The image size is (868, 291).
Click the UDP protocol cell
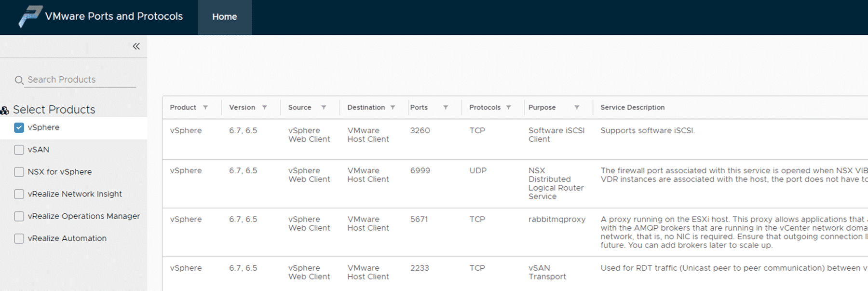tap(478, 171)
